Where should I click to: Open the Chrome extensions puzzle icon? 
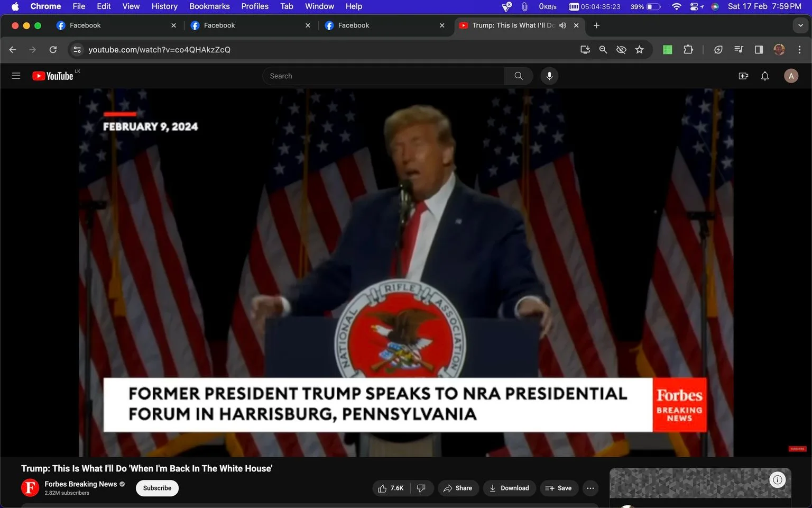(x=688, y=49)
